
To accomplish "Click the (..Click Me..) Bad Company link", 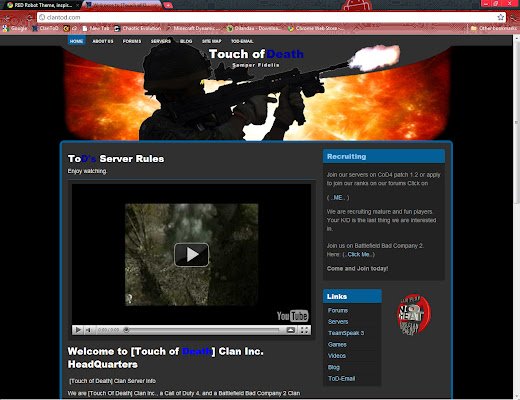I will coord(359,254).
